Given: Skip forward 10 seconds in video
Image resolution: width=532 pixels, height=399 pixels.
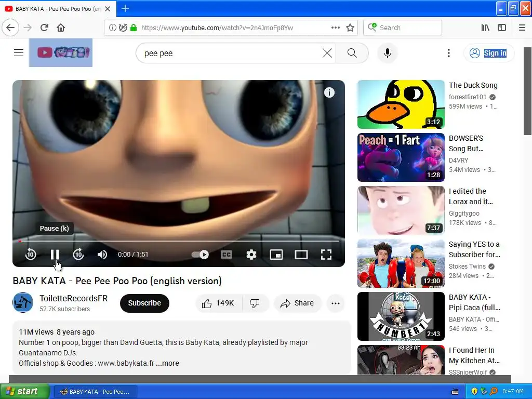Looking at the screenshot, I should [x=78, y=255].
